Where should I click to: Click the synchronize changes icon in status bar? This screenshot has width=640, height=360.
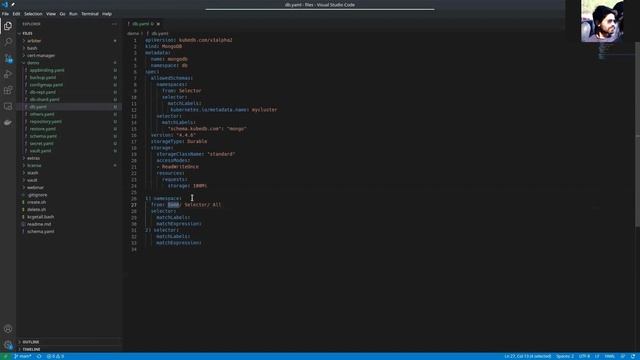[39, 356]
